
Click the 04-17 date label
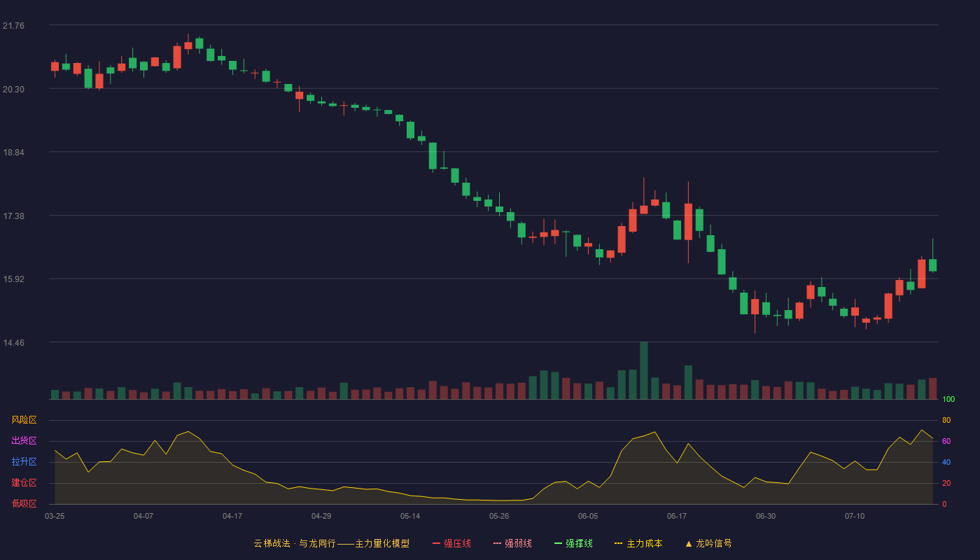coord(232,516)
